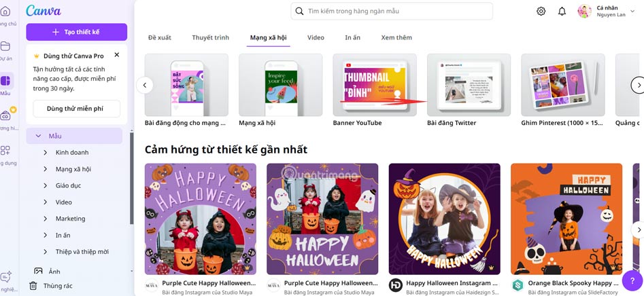Open the notifications bell
Image resolution: width=644 pixels, height=296 pixels.
tap(562, 12)
